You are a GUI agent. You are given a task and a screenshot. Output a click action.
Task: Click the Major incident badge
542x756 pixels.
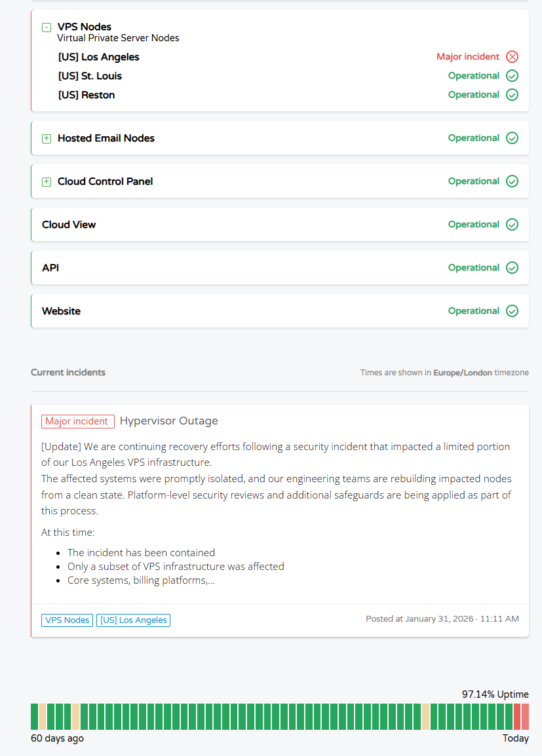[x=77, y=421]
